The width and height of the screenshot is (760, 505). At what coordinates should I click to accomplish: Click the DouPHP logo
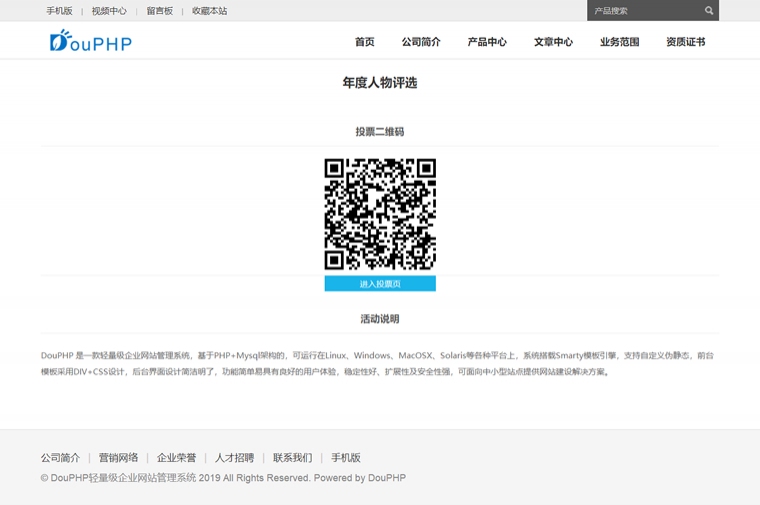[91, 42]
